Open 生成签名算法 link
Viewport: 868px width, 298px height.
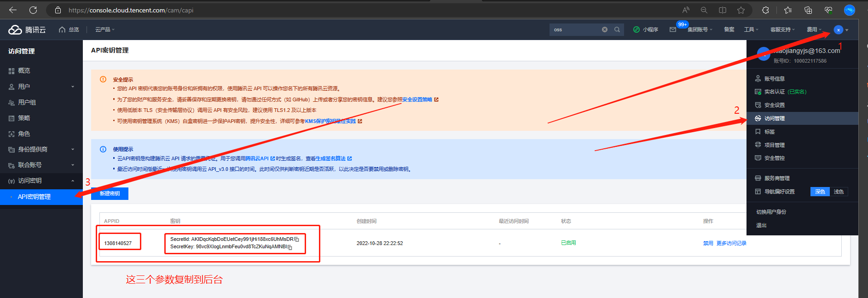click(334, 158)
